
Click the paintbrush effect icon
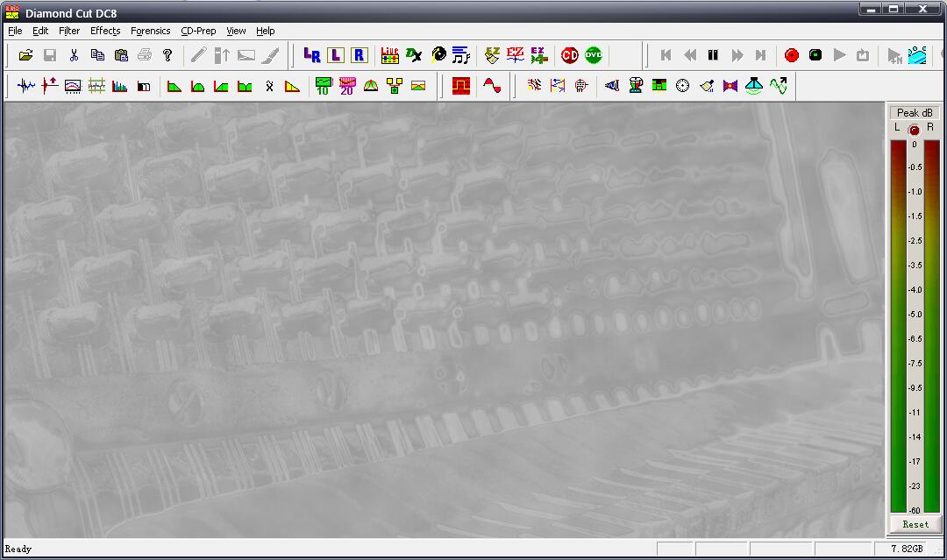pyautogui.click(x=707, y=86)
